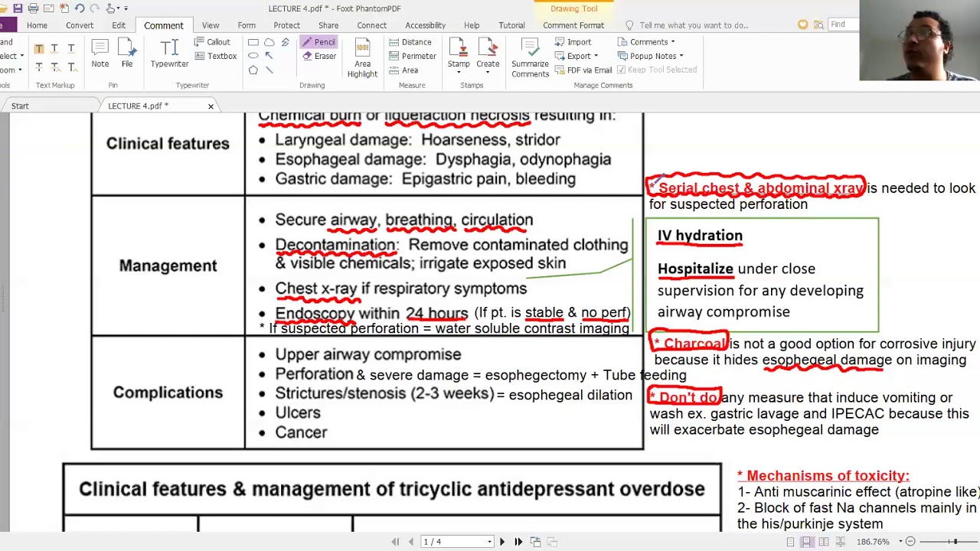Insert a Textbox annotation

tap(215, 56)
